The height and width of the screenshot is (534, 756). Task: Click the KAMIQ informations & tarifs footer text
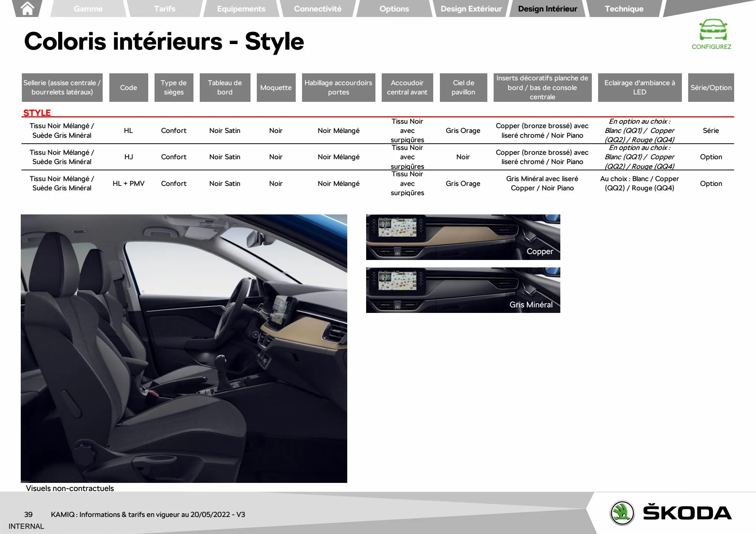148,514
